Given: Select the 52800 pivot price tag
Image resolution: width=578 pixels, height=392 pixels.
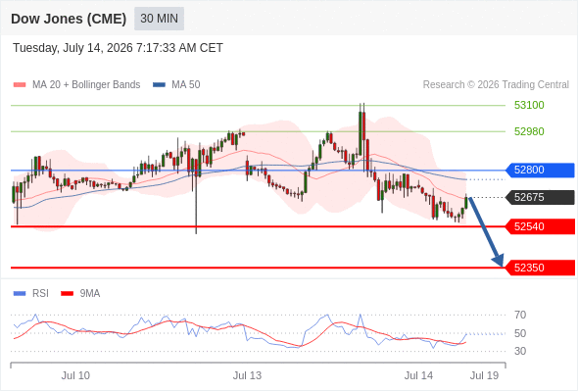Looking at the screenshot, I should [x=540, y=170].
